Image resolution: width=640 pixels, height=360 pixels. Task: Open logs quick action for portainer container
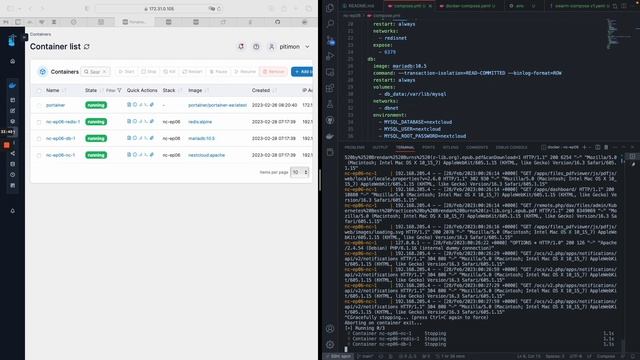(x=129, y=104)
